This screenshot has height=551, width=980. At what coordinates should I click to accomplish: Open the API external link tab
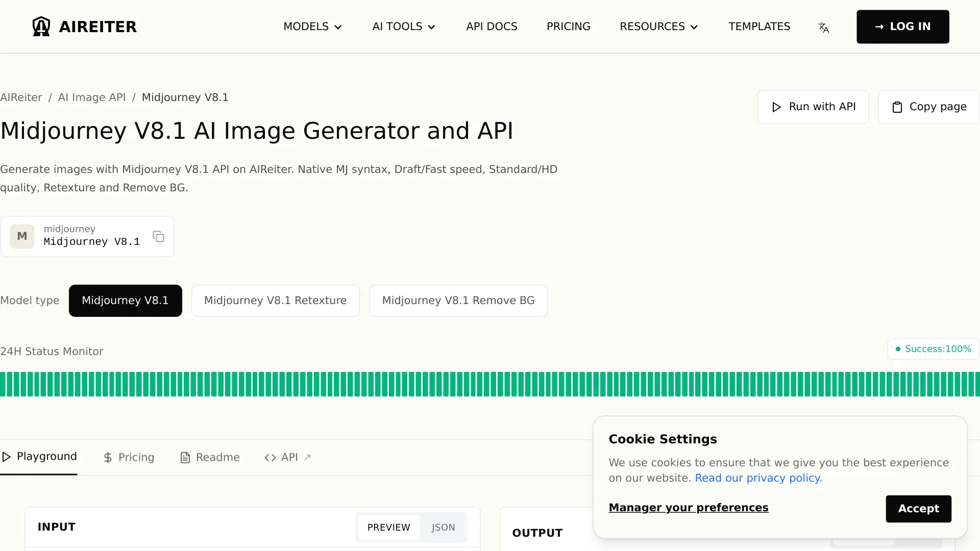(287, 457)
